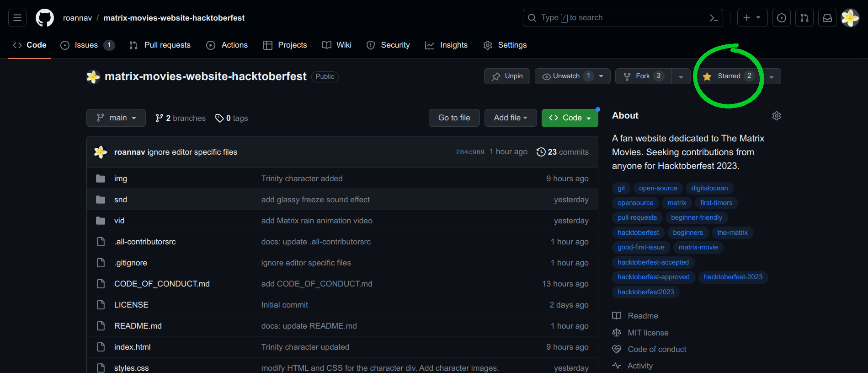Click the vid folder icon

click(101, 221)
